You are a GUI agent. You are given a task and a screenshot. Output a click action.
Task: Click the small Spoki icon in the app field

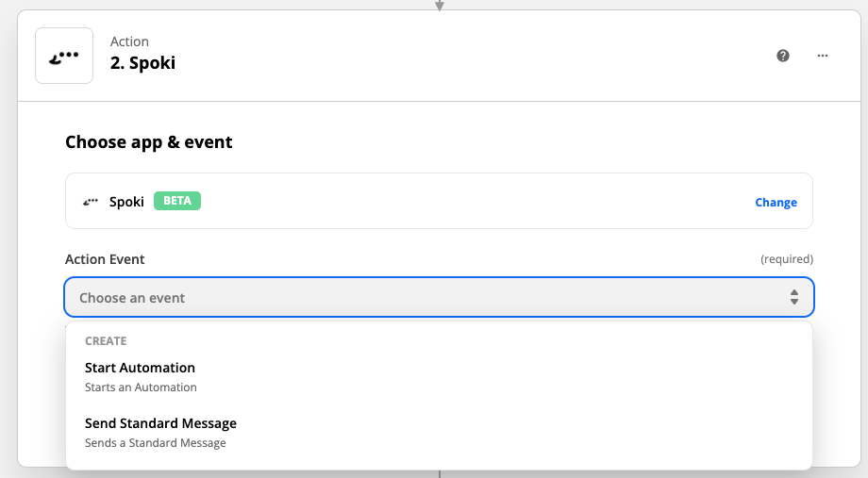(92, 201)
